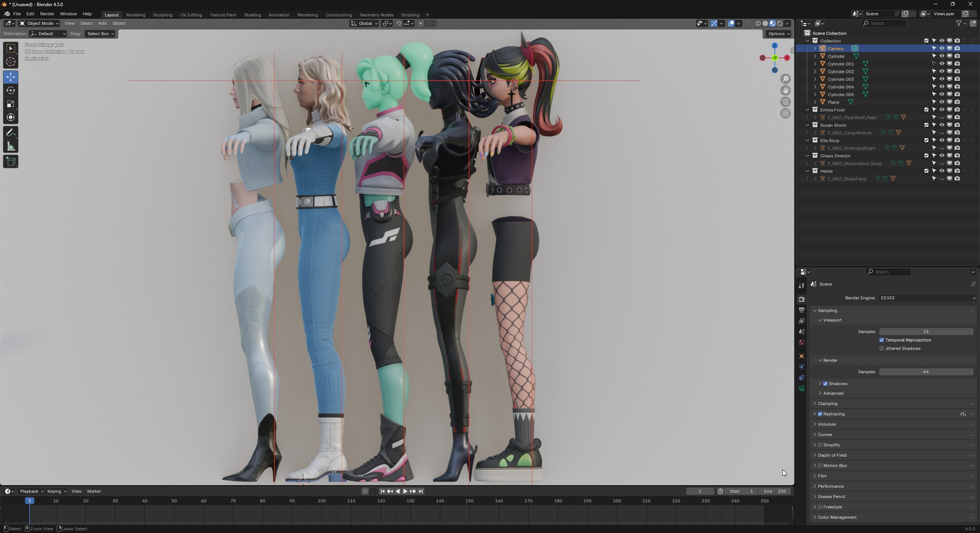
Task: Open the timeline Marker menu
Action: (x=94, y=491)
